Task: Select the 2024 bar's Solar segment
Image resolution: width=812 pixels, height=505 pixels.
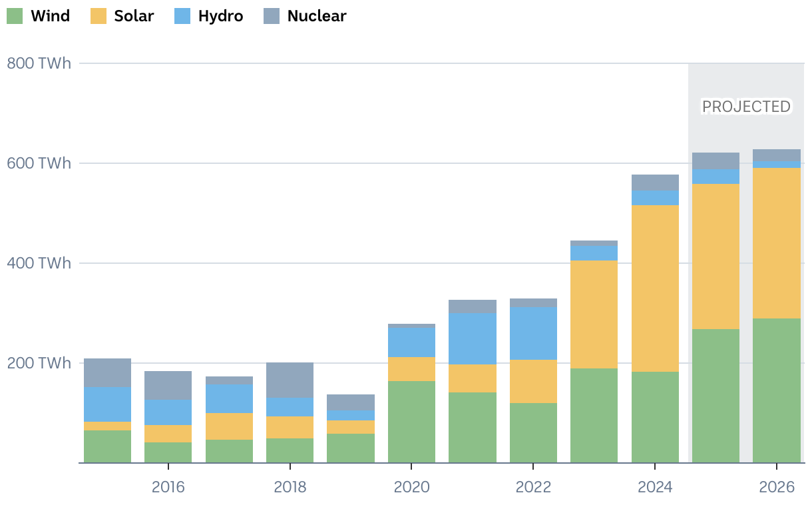Action: coord(655,288)
